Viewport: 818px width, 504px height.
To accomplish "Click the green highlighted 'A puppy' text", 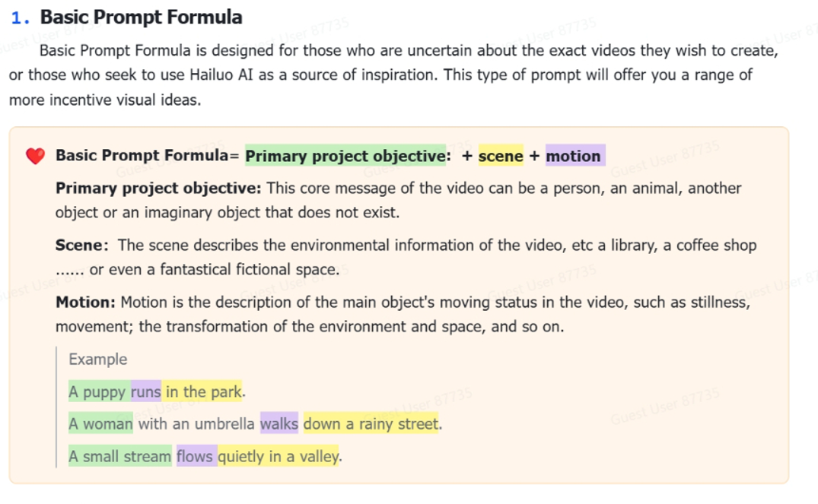I will pos(100,391).
